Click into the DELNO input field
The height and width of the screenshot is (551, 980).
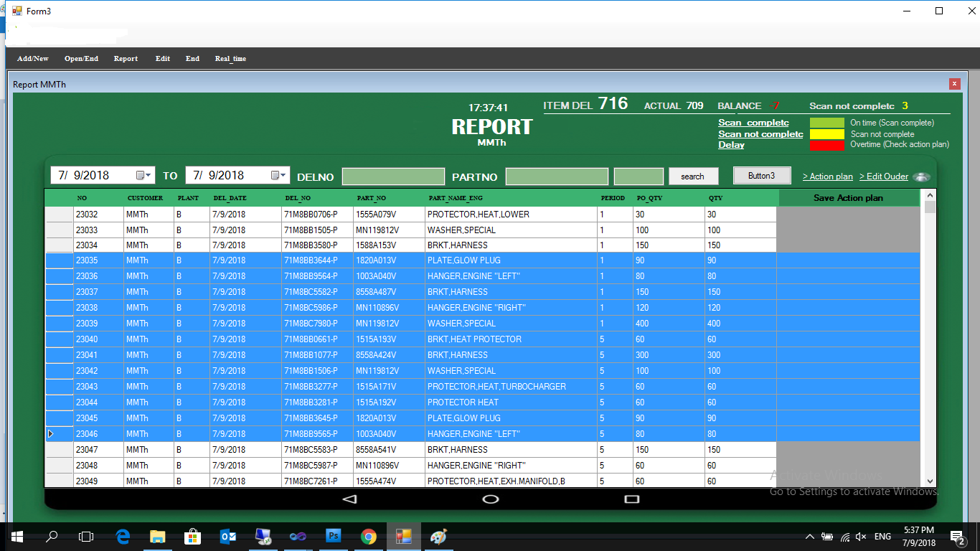[x=393, y=176]
